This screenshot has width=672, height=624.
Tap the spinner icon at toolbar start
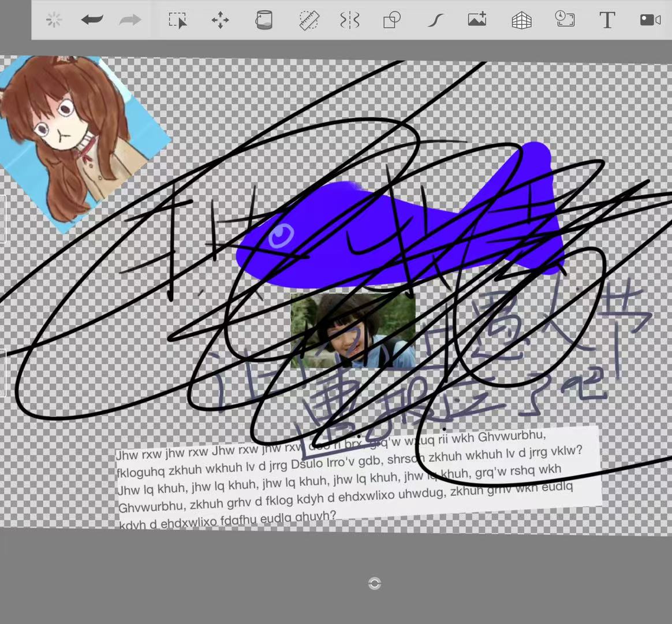(x=54, y=20)
